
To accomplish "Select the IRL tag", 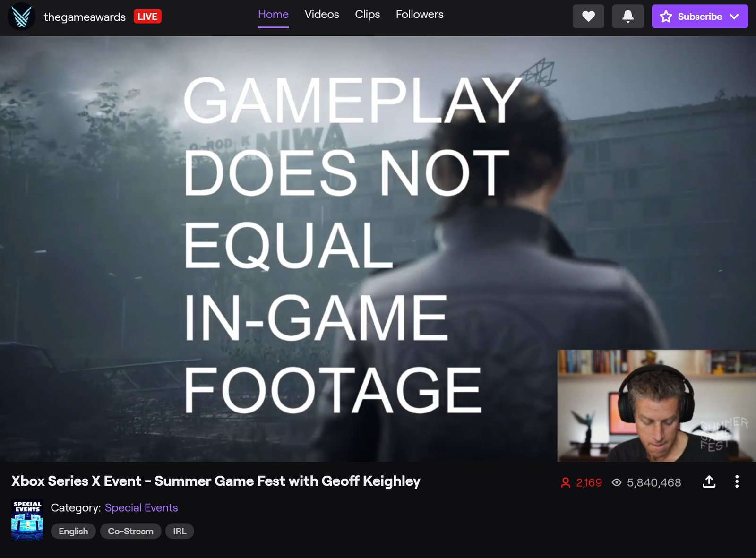I will point(180,531).
